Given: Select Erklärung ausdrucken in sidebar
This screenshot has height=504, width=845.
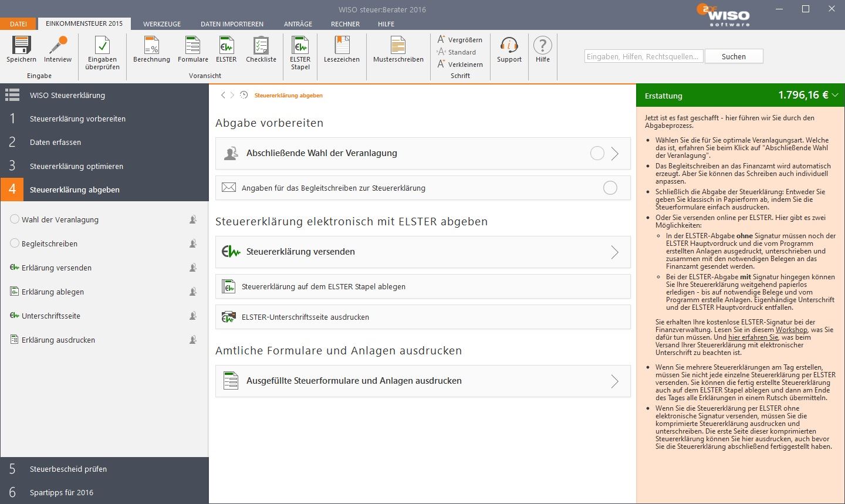Looking at the screenshot, I should 59,340.
